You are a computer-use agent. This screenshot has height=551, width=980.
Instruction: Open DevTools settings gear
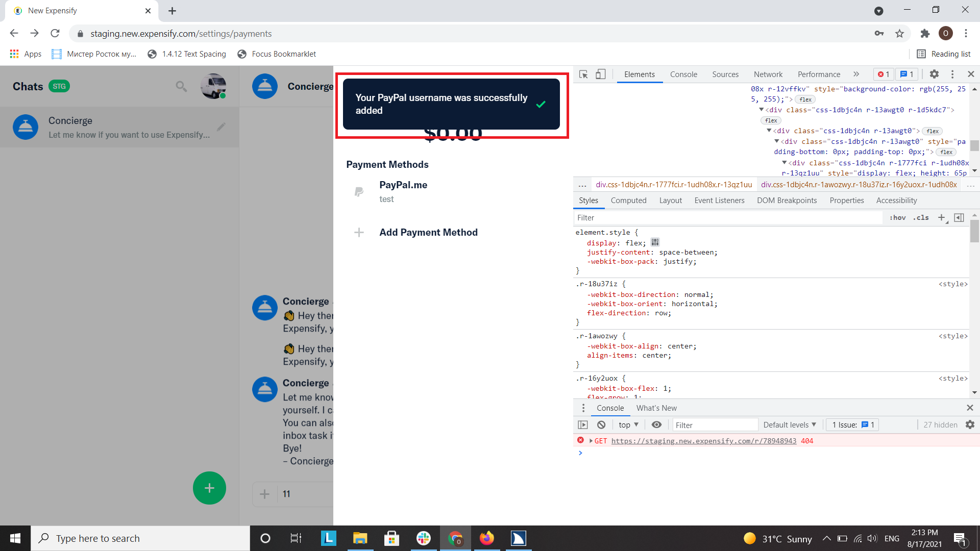[934, 74]
